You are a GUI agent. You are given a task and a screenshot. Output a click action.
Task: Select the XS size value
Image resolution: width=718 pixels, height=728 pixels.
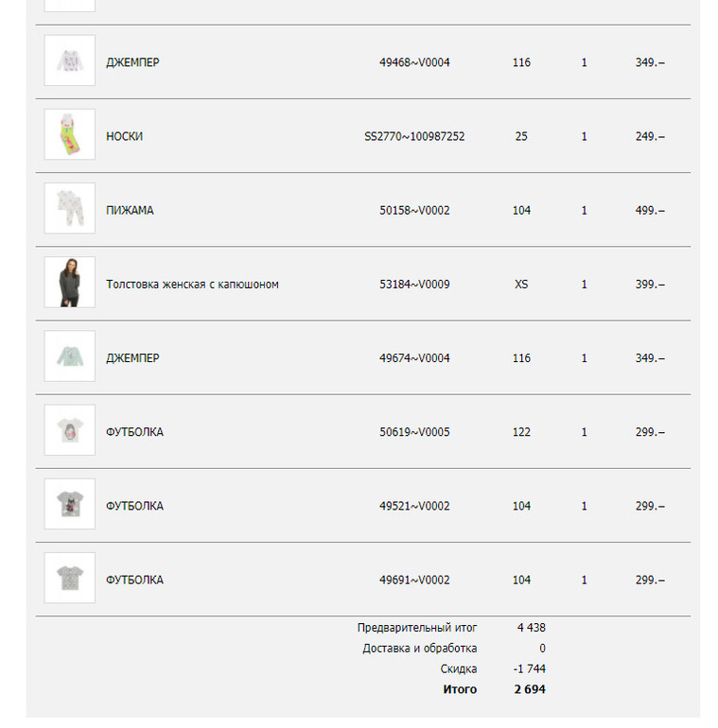[521, 285]
